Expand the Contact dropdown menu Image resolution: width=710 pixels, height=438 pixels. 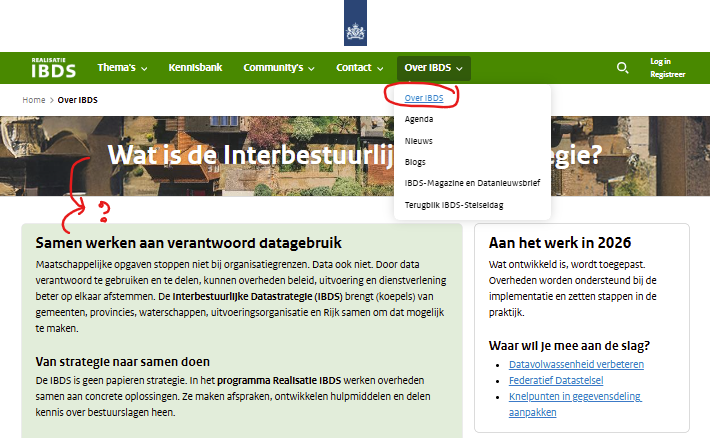click(x=360, y=68)
